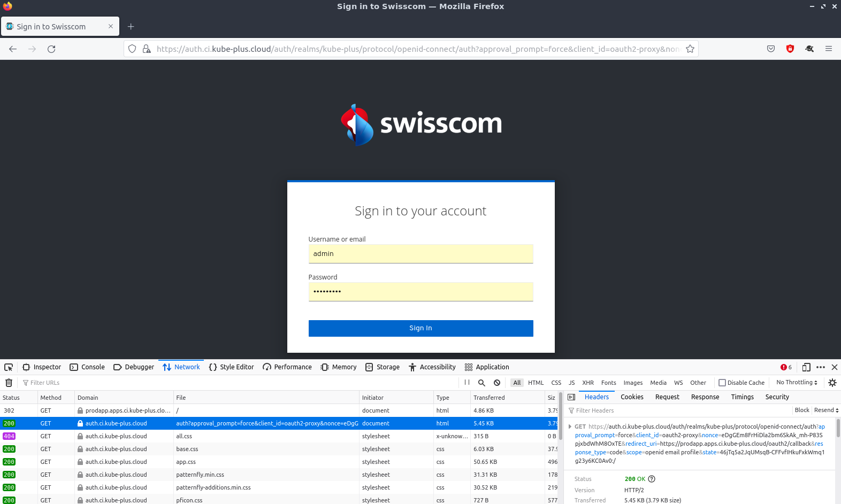
Task: Click the Password input field
Action: pyautogui.click(x=420, y=292)
